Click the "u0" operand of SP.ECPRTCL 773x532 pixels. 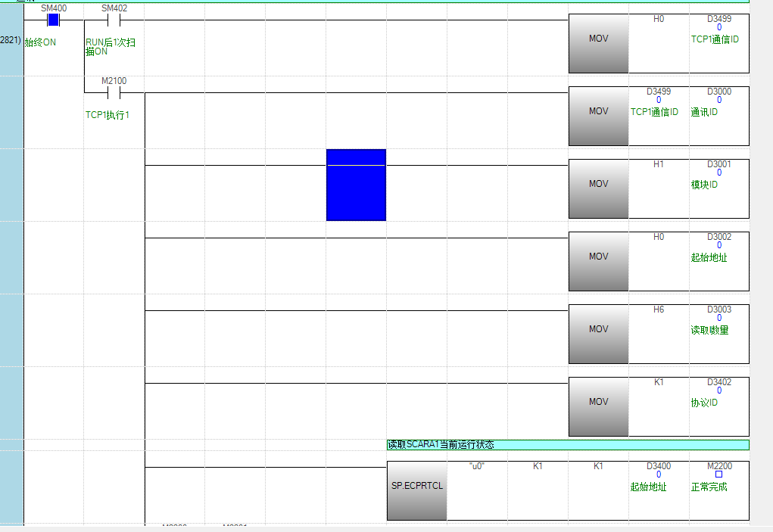coord(476,466)
